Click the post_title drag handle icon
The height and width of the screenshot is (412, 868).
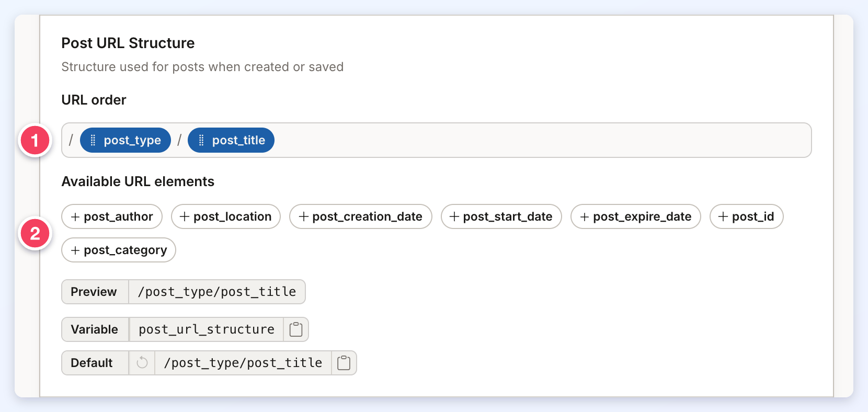coord(201,140)
